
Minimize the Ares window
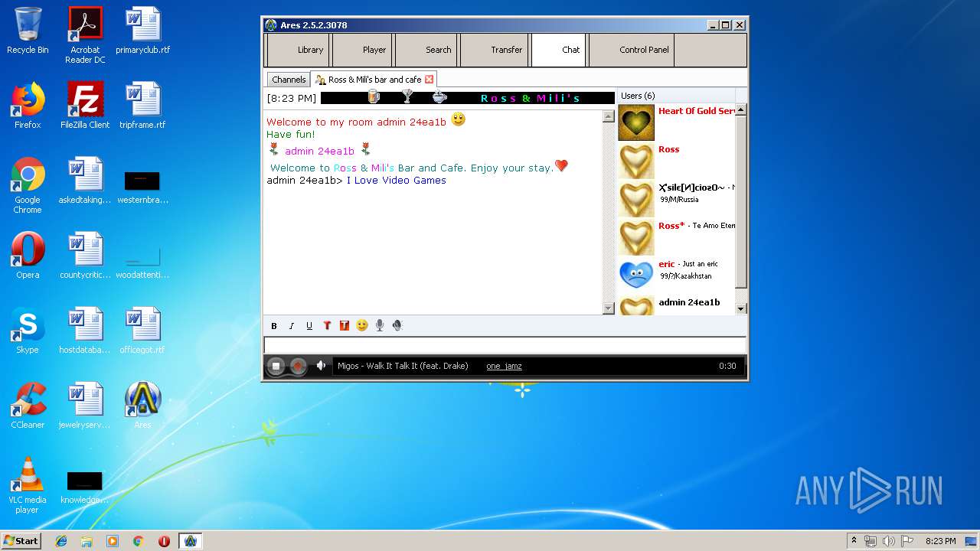coord(713,24)
